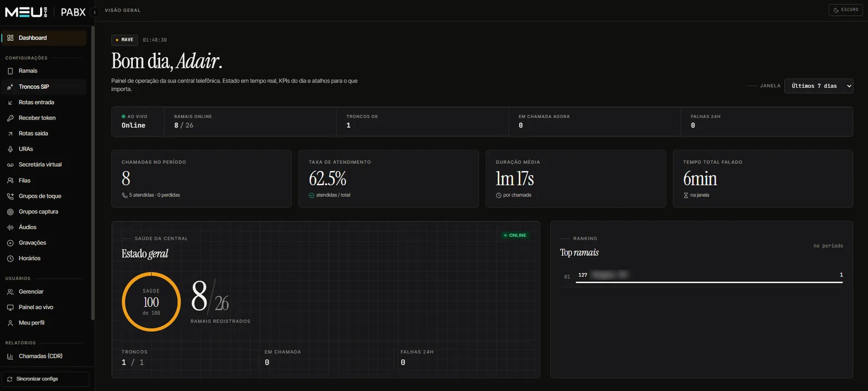
Task: Click the Secretária virtual voicemail icon
Action: pyautogui.click(x=10, y=165)
